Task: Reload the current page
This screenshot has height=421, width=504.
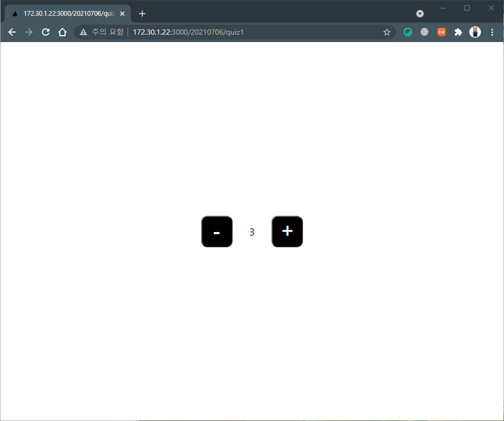Action: point(46,32)
